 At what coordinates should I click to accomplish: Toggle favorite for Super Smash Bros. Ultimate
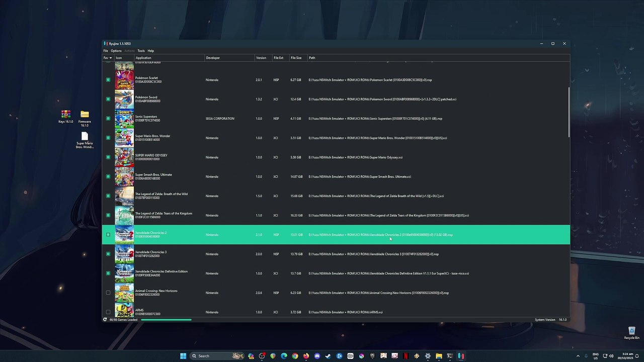pos(108,176)
